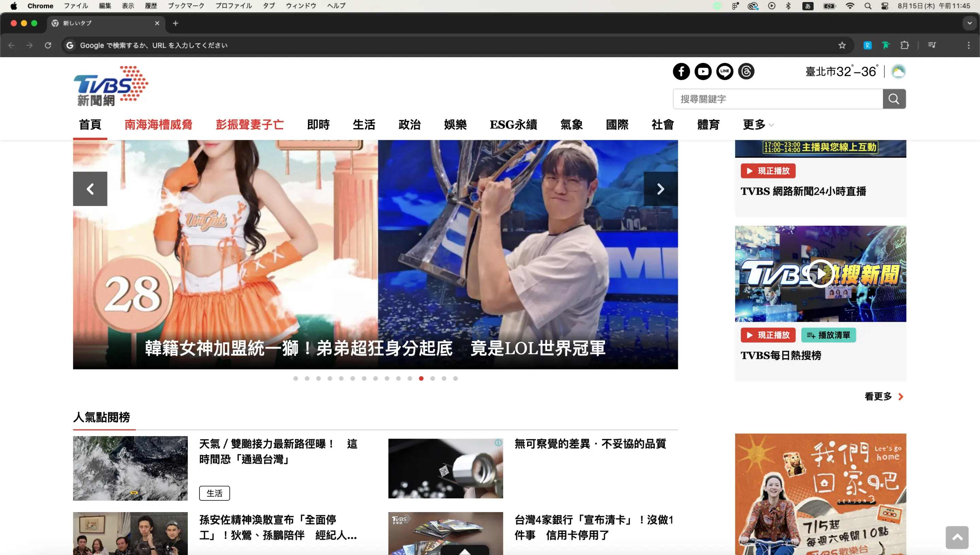Open the ブックマーク menu
Viewport: 980px width, 555px height.
pyautogui.click(x=186, y=6)
